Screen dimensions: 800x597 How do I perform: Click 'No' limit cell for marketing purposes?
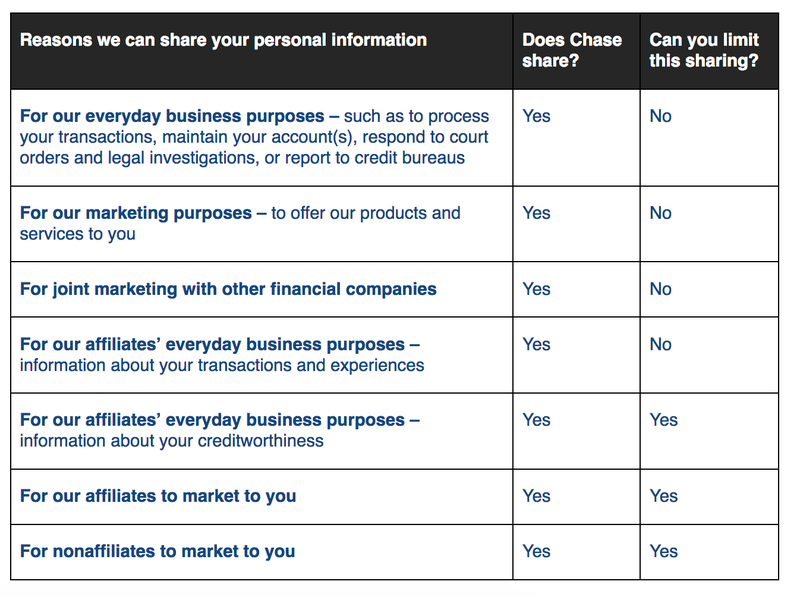tap(660, 213)
